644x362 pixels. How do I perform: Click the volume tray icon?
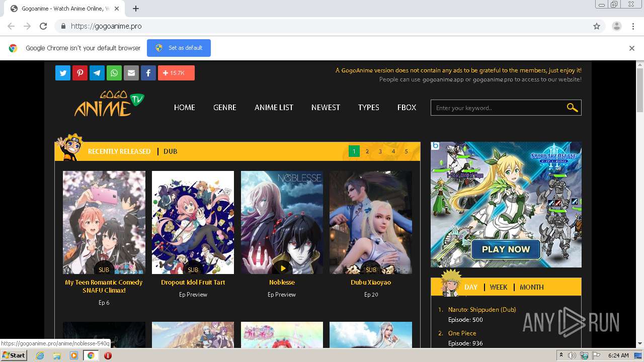click(x=573, y=355)
